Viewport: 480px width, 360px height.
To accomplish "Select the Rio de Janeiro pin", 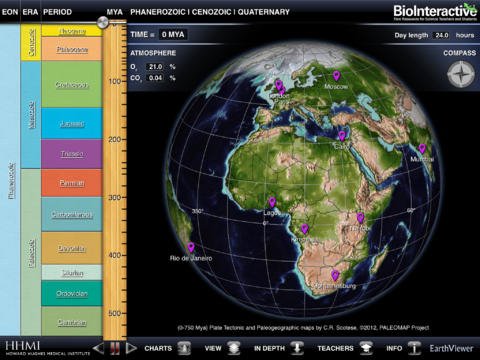I will click(x=191, y=247).
